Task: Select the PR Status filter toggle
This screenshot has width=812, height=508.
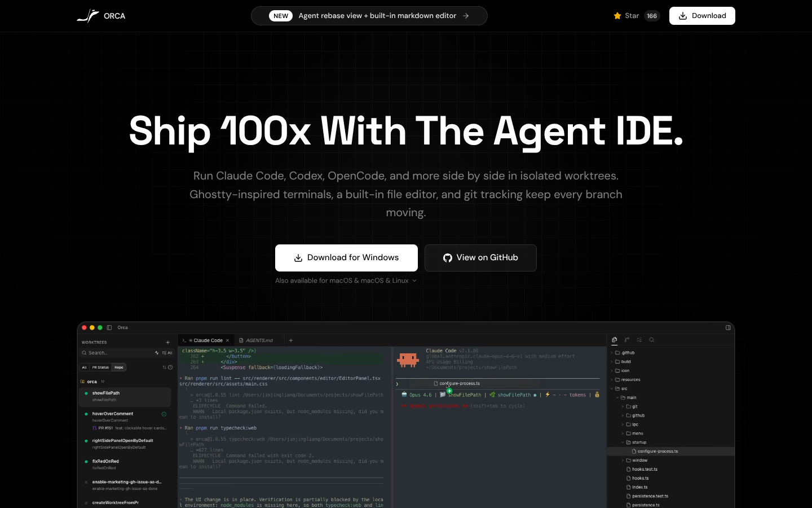Action: click(100, 367)
